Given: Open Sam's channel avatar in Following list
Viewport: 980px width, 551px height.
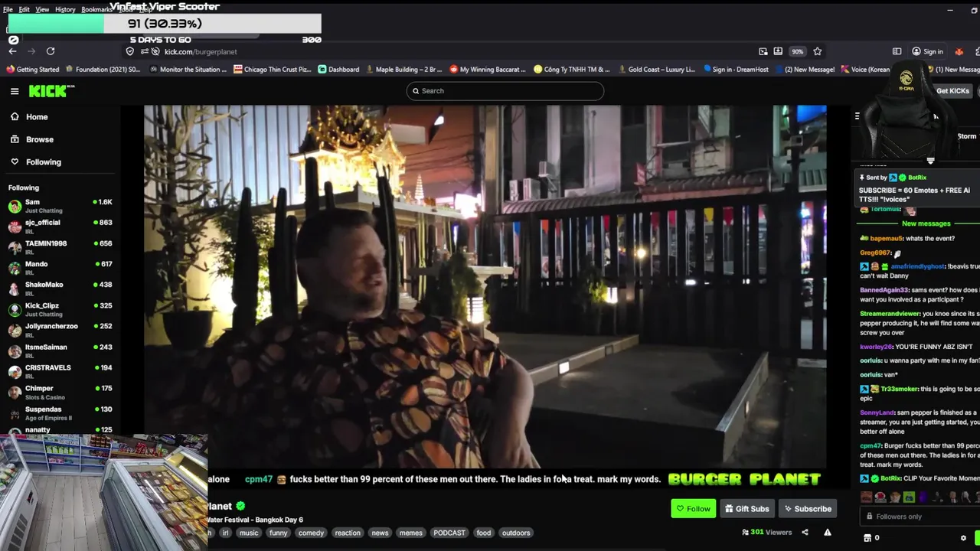Looking at the screenshot, I should coord(15,206).
